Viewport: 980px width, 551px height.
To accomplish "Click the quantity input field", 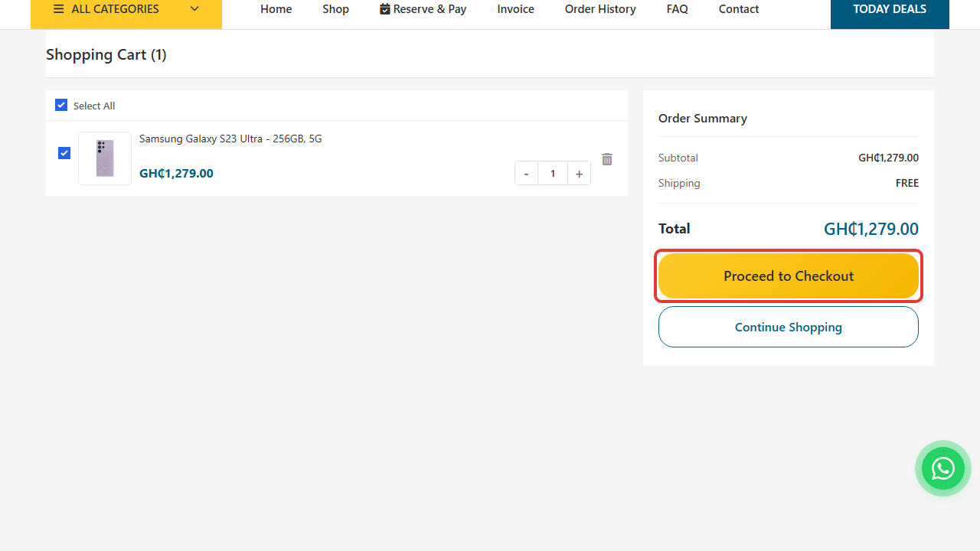I will tap(553, 174).
